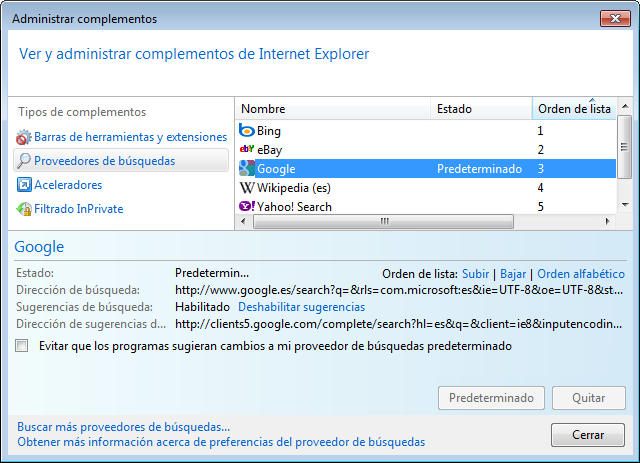This screenshot has height=463, width=640.
Task: Sort list by Nombre column header
Action: [333, 109]
